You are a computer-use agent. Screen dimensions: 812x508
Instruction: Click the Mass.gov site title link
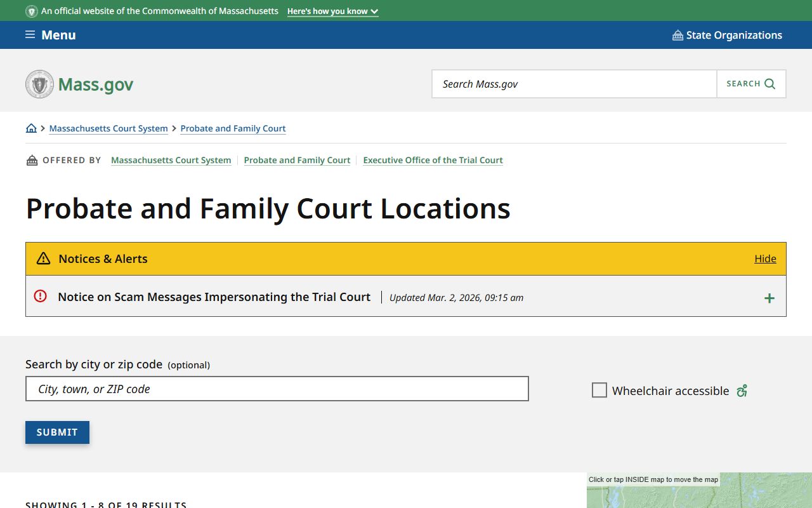pyautogui.click(x=96, y=84)
